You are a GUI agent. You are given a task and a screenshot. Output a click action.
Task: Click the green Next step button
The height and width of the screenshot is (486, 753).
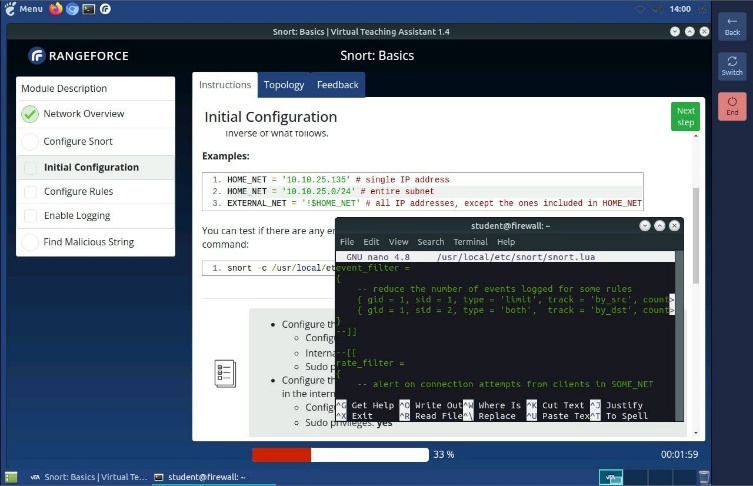[685, 117]
